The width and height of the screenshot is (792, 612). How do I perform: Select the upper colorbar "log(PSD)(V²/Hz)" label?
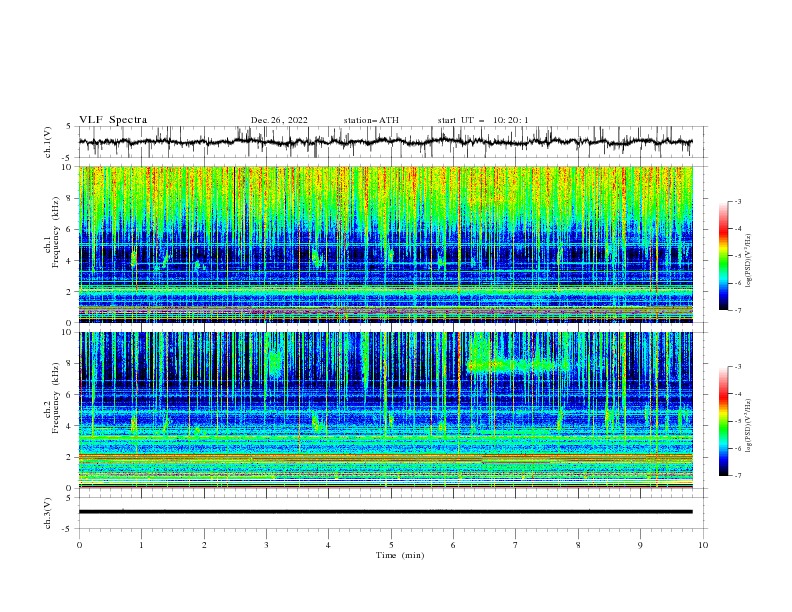click(x=750, y=261)
